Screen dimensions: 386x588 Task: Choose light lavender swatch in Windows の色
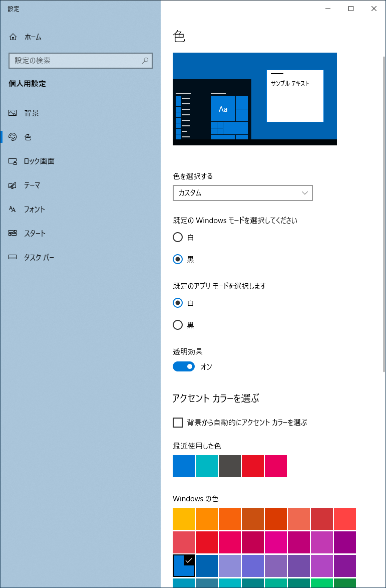[230, 565]
